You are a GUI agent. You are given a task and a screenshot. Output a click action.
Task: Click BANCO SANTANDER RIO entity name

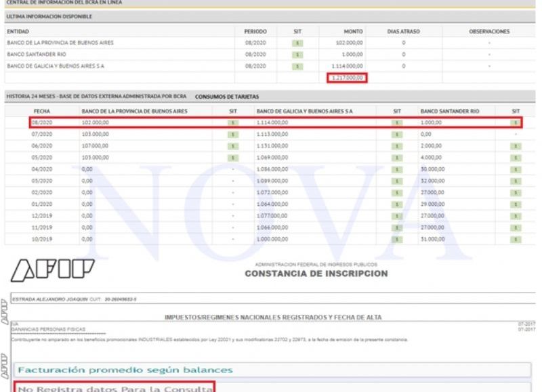click(x=37, y=55)
